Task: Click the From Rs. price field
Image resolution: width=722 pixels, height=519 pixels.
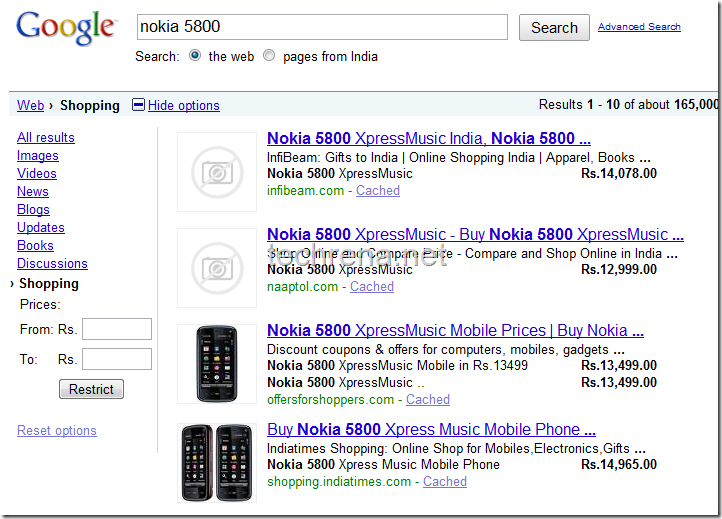Action: point(117,329)
